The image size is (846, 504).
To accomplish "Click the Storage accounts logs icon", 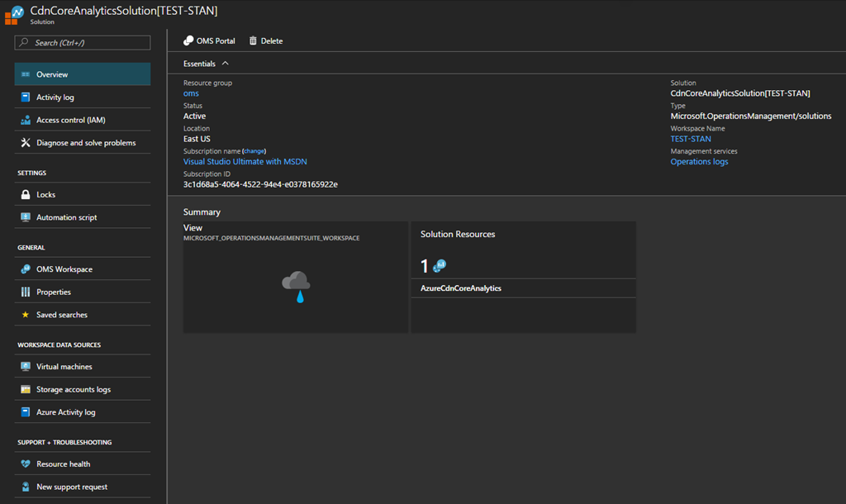I will pyautogui.click(x=26, y=390).
